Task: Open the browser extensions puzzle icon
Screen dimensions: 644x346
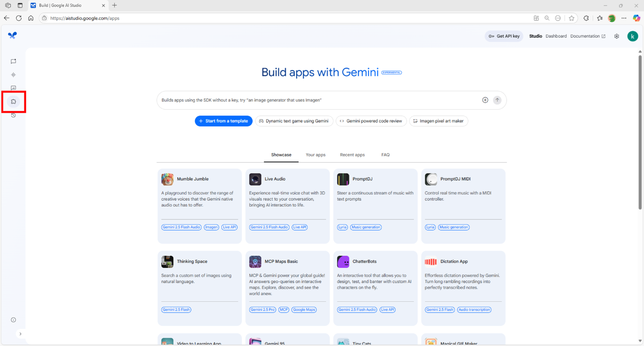Action: (x=586, y=18)
